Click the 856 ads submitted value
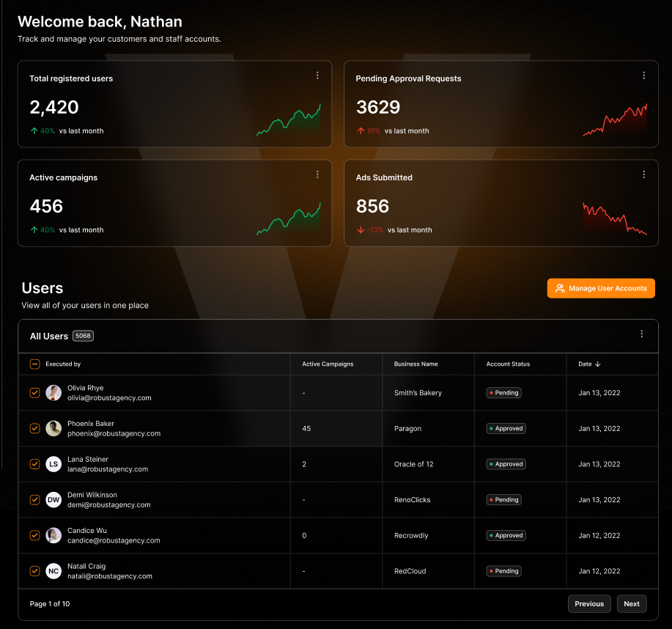Screen dimensions: 672x629 [372, 206]
